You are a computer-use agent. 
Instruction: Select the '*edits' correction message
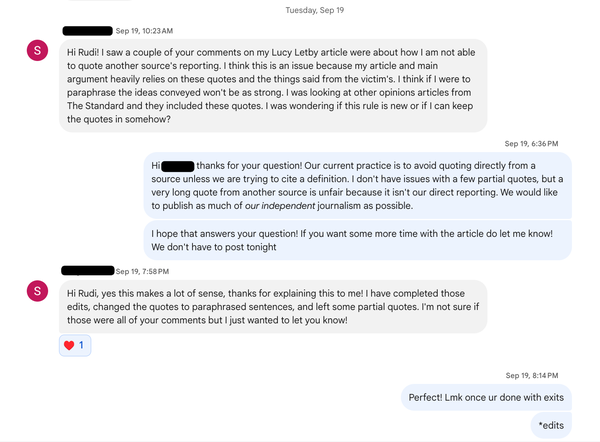pos(550,425)
